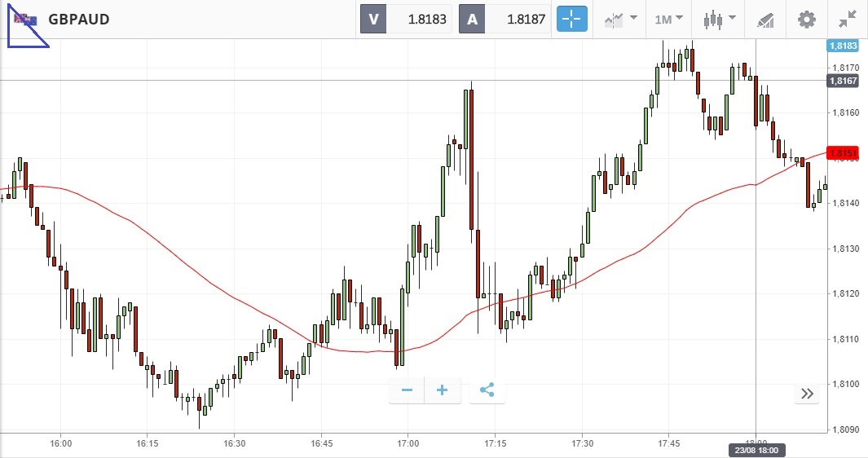Toggle the crosshair cursor tool
The width and height of the screenshot is (868, 458).
tap(572, 19)
